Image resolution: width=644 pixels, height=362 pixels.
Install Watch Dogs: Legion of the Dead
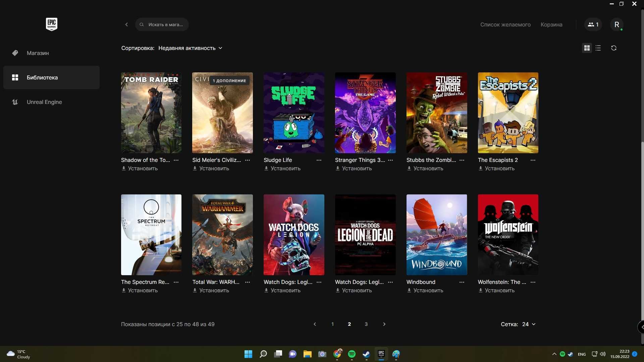click(x=354, y=290)
